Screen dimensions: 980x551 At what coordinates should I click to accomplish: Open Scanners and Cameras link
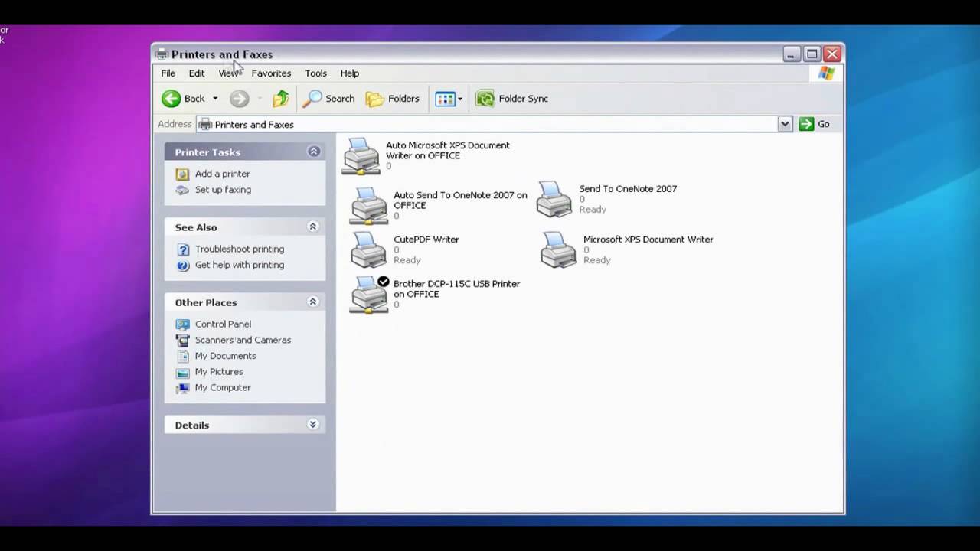[243, 340]
